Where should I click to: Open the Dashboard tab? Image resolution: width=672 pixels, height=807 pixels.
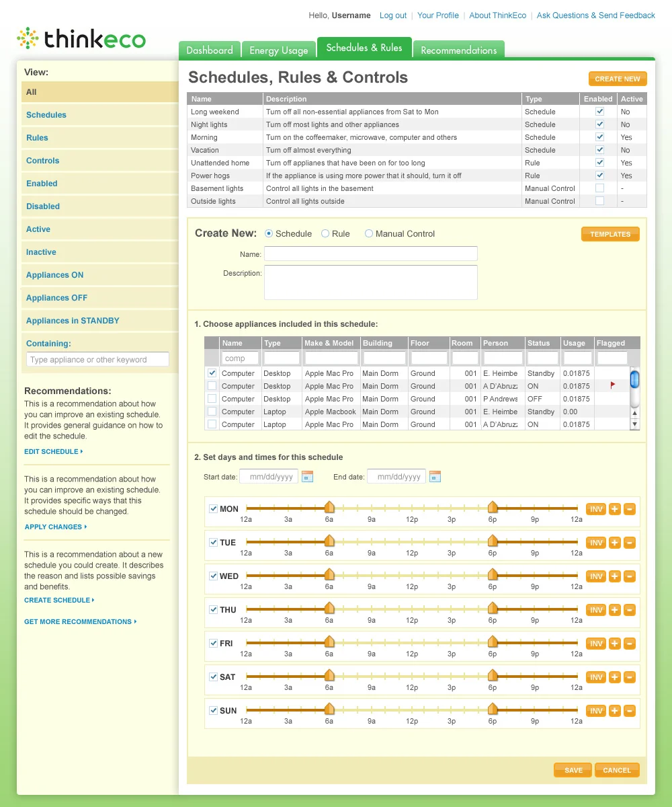(x=209, y=50)
